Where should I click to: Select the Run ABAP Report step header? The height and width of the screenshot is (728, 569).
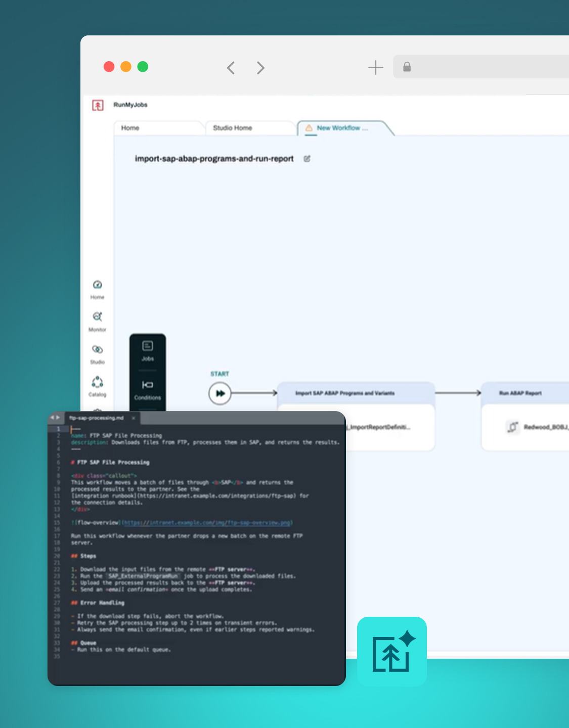[x=525, y=393]
